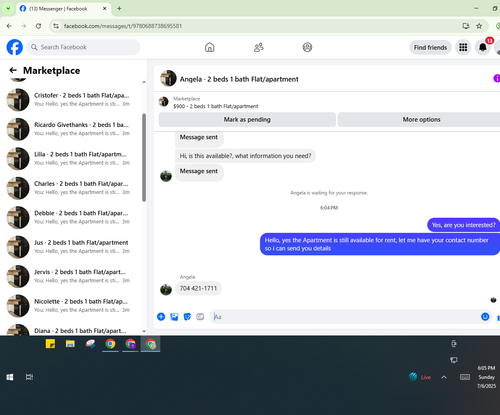Switch to the first Chrome taskbar window
This screenshot has width=500, height=415.
(x=110, y=344)
